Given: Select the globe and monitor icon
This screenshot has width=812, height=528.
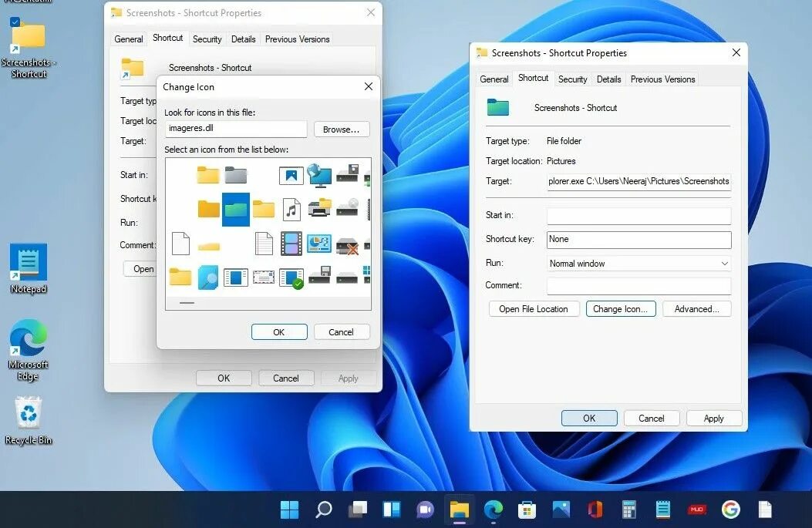Looking at the screenshot, I should 319,175.
